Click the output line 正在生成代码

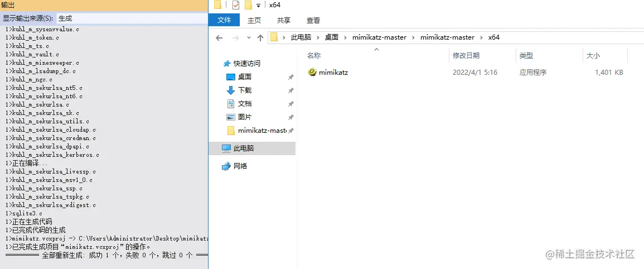tap(29, 222)
